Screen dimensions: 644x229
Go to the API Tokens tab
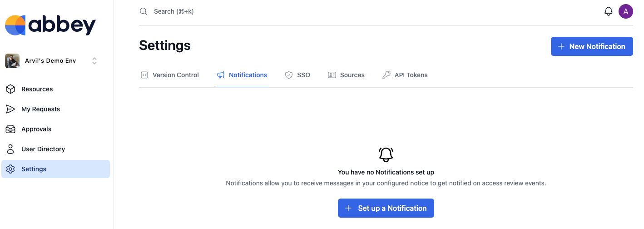click(405, 75)
